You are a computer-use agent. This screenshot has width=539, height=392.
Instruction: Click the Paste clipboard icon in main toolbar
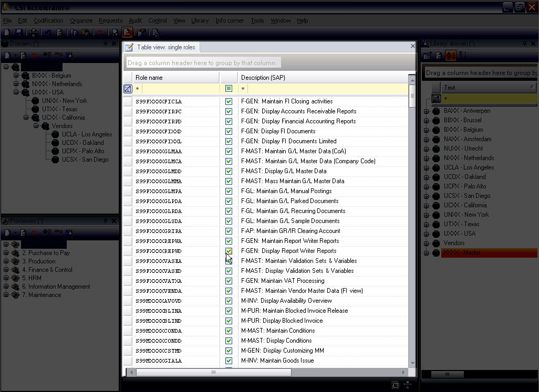pyautogui.click(x=86, y=33)
